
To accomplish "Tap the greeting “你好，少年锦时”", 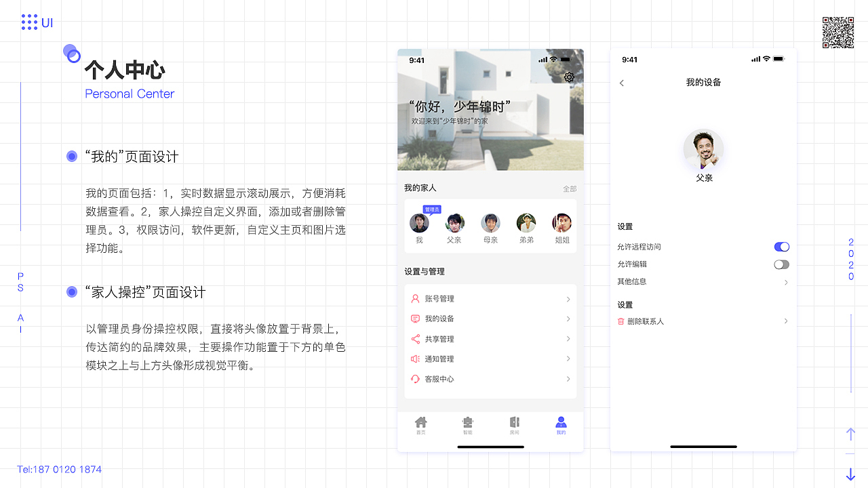I will (x=459, y=106).
